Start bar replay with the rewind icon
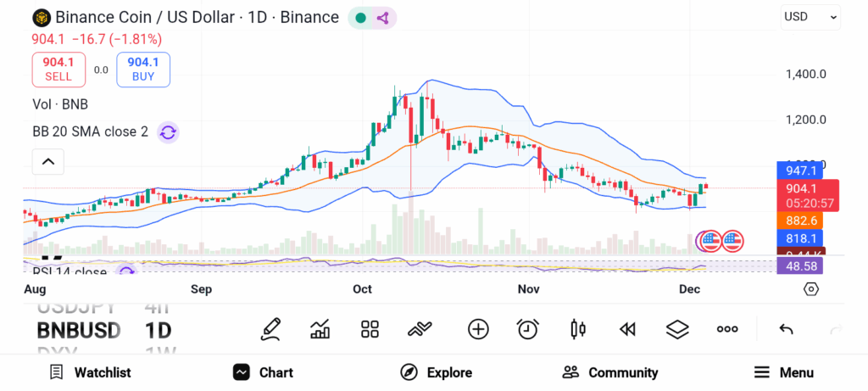 [627, 329]
